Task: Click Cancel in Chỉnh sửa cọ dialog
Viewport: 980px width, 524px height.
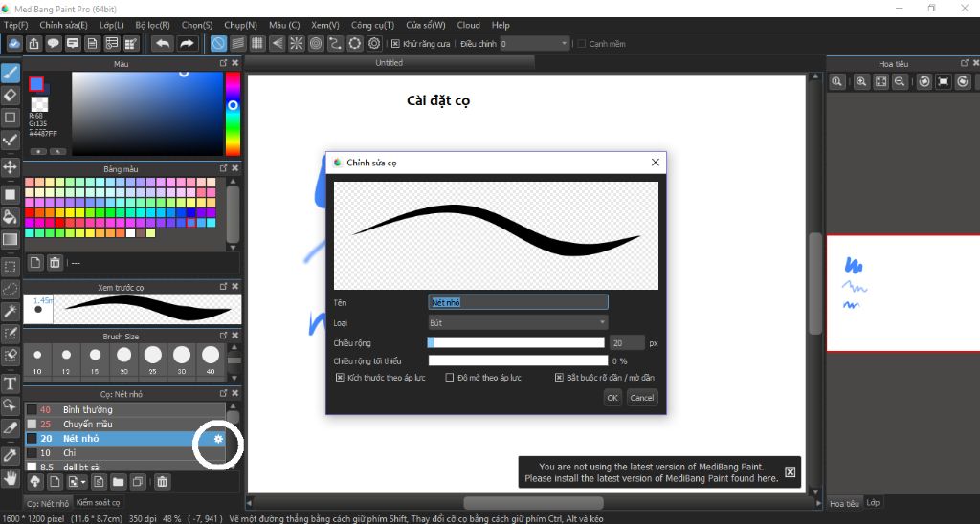Action: pos(642,398)
